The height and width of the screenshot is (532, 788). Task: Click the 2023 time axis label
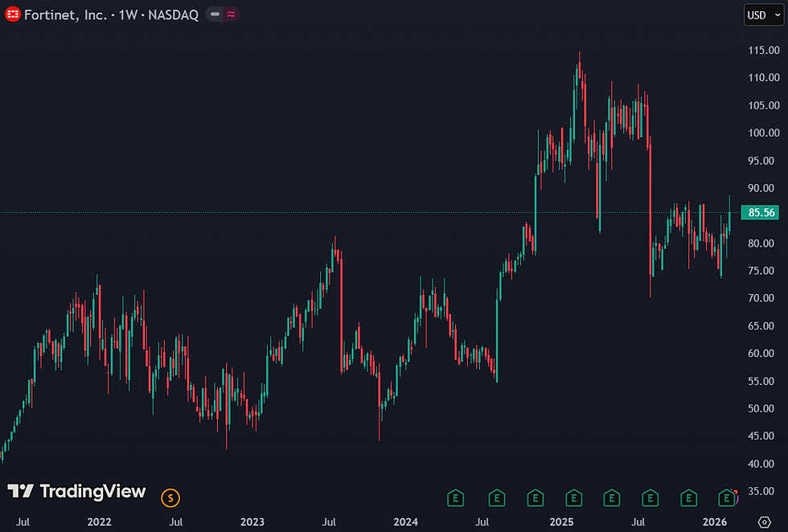[252, 522]
